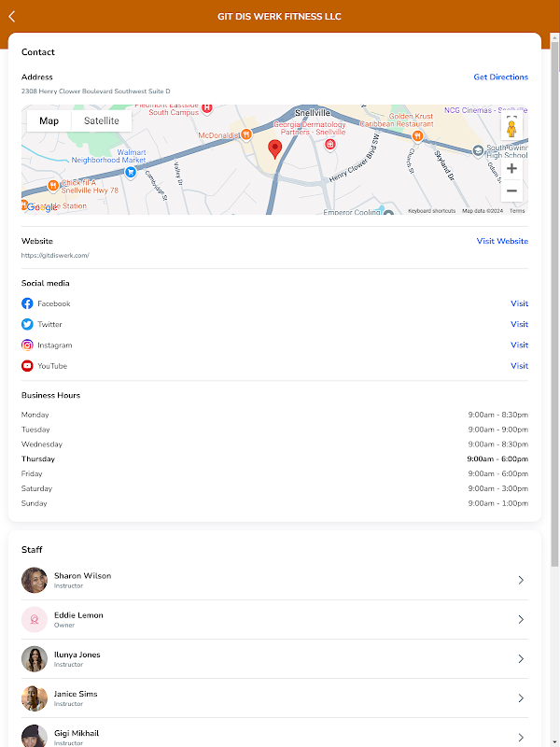Screen dimensions: 560x747
Task: Click the name Sharon Wilson
Action: point(82,576)
